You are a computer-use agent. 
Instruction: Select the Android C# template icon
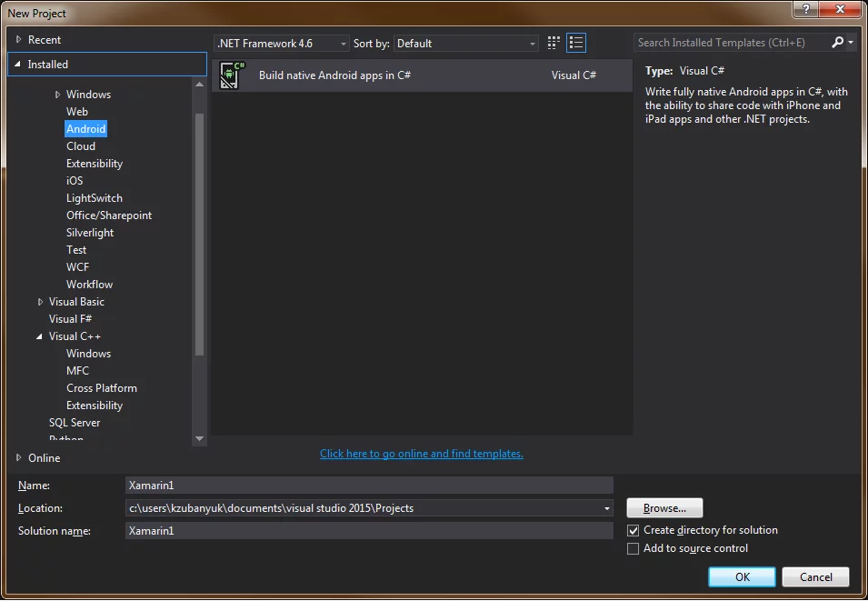click(232, 75)
